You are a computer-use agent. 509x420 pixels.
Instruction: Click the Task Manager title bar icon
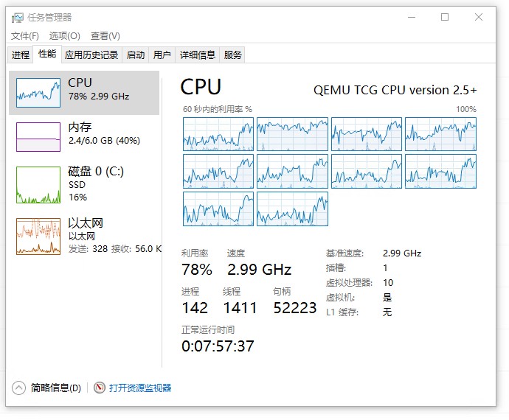[18, 18]
